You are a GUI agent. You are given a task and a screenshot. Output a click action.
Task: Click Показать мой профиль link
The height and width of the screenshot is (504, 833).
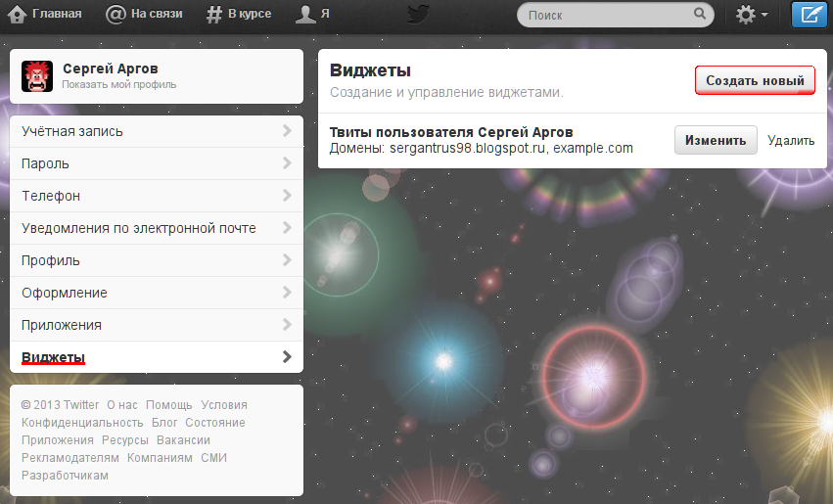click(119, 84)
